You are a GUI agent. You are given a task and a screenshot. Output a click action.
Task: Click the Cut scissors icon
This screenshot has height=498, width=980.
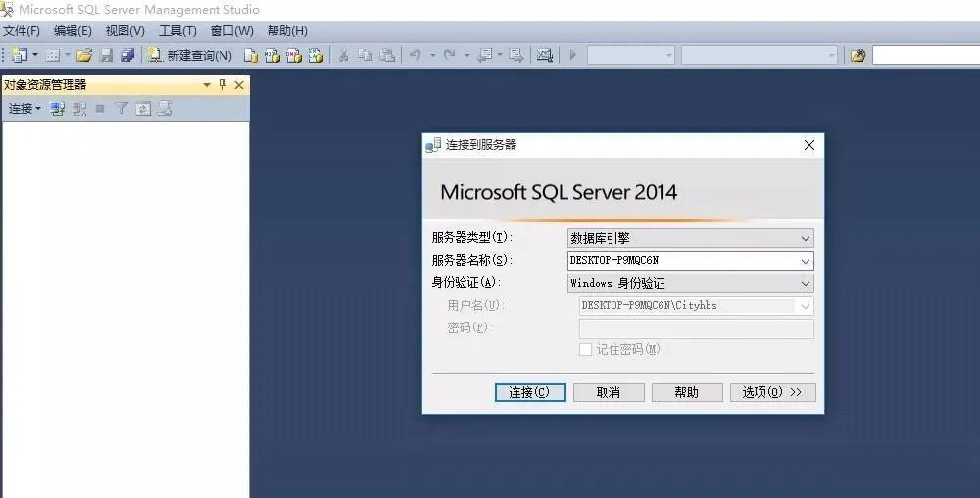coord(343,55)
